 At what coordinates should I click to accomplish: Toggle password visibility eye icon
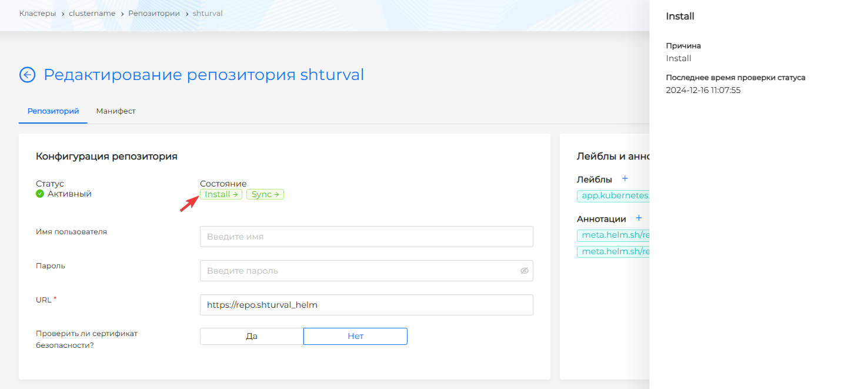(x=525, y=271)
